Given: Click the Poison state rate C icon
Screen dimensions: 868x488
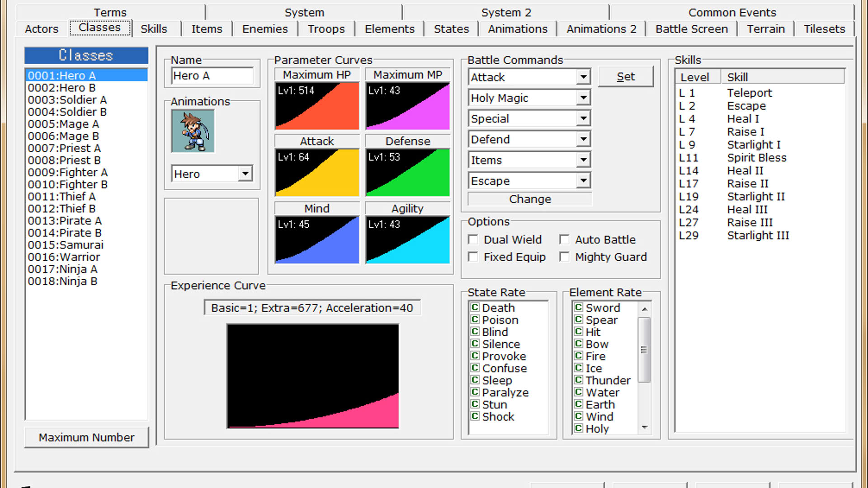Looking at the screenshot, I should (x=475, y=319).
